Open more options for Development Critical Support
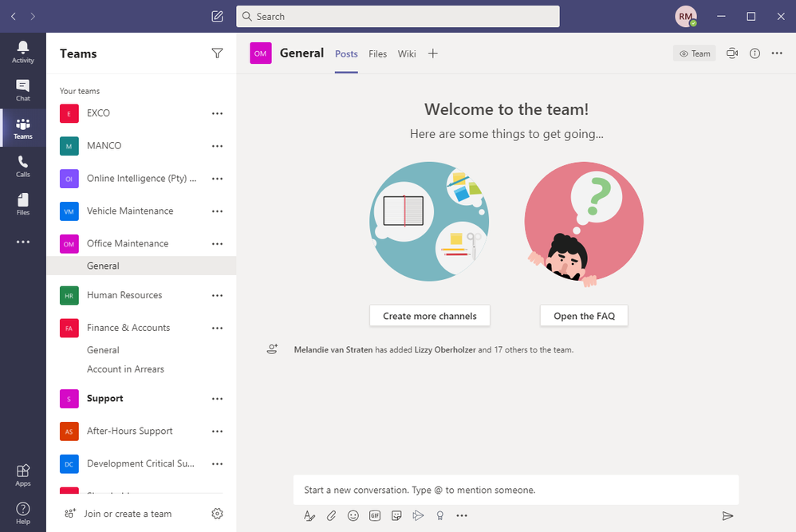Viewport: 796px width, 532px height. pos(217,463)
